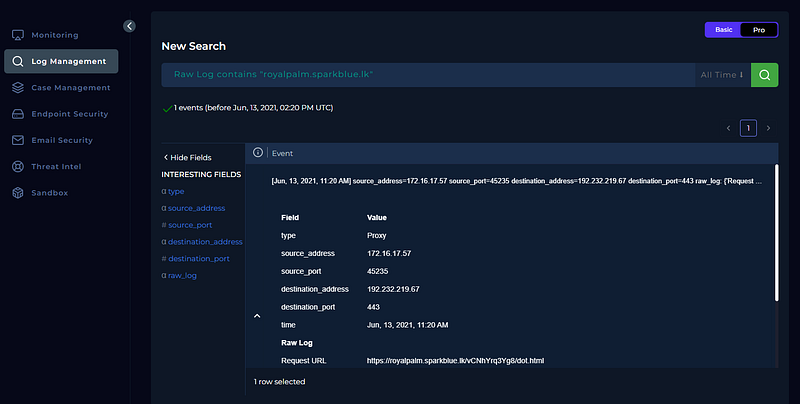Click the event info circle icon
Screen dimensions: 800x404
coord(258,153)
